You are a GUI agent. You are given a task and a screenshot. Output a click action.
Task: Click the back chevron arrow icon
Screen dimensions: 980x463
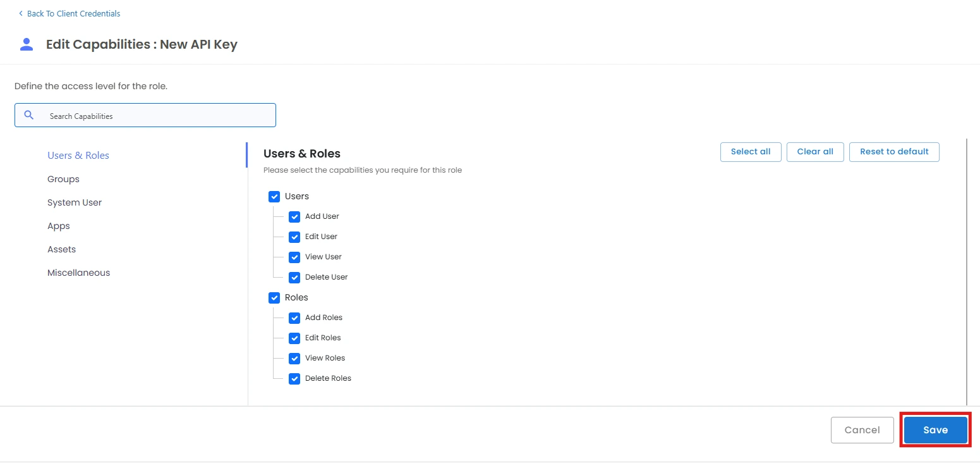(21, 13)
